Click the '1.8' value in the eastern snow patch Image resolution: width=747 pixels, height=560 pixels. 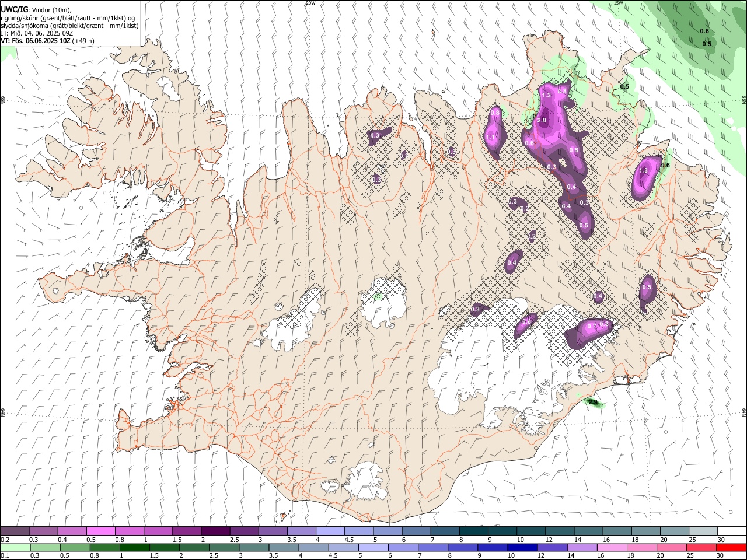pyautogui.click(x=644, y=170)
